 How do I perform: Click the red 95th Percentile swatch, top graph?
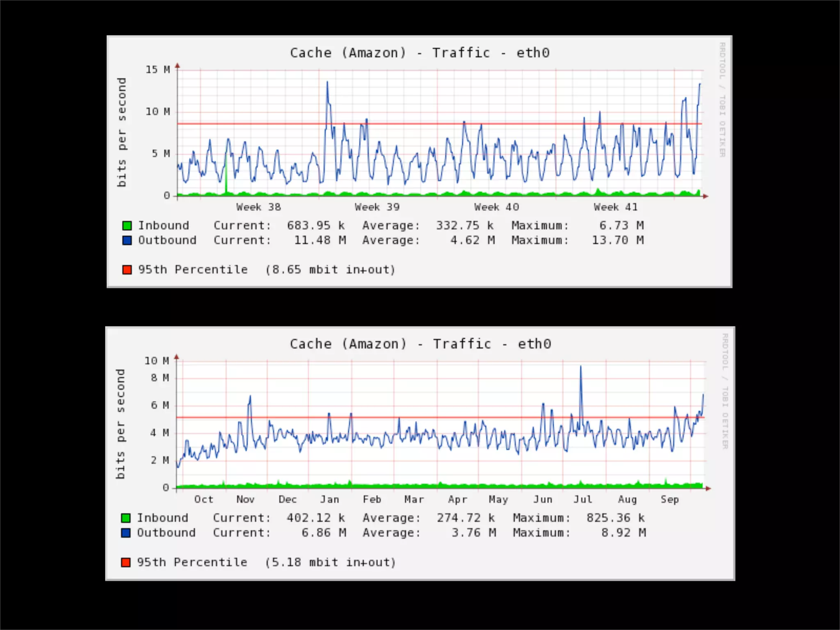pyautogui.click(x=127, y=270)
